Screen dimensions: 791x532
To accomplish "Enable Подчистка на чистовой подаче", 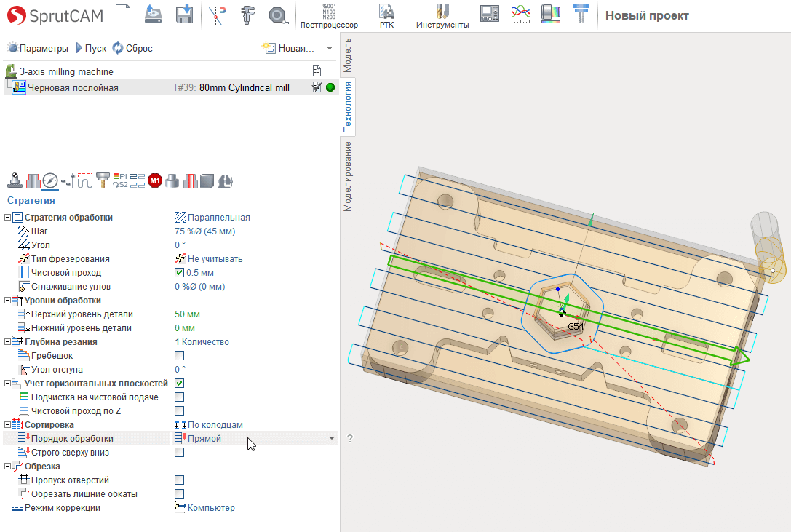I will pyautogui.click(x=179, y=397).
